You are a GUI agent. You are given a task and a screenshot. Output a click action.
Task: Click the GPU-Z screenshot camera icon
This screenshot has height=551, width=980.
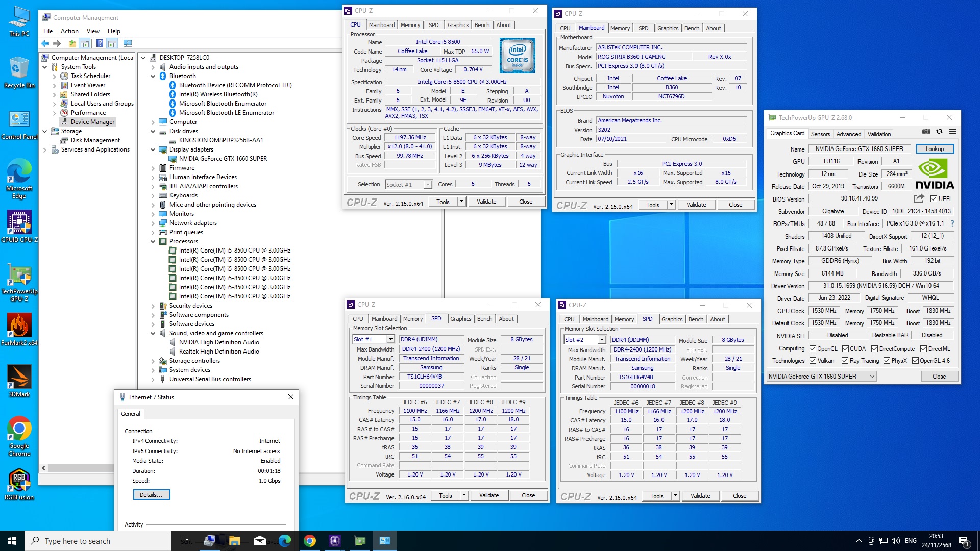tap(926, 132)
